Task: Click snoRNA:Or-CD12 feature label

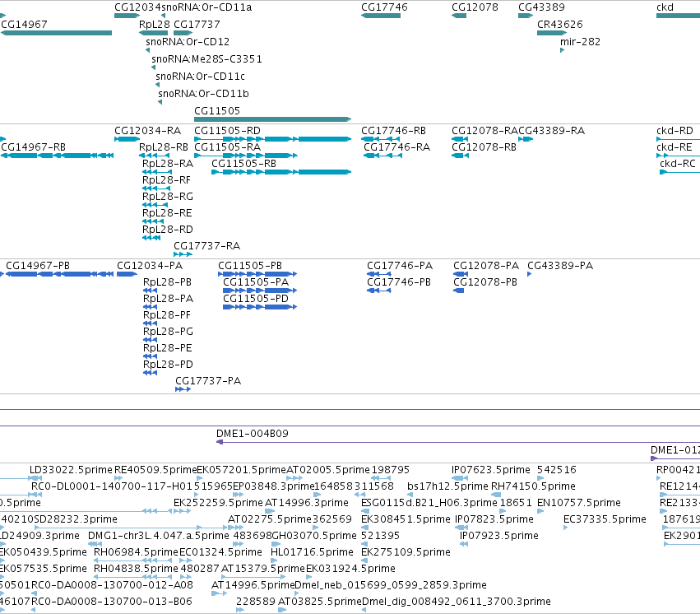Action: pos(188,41)
